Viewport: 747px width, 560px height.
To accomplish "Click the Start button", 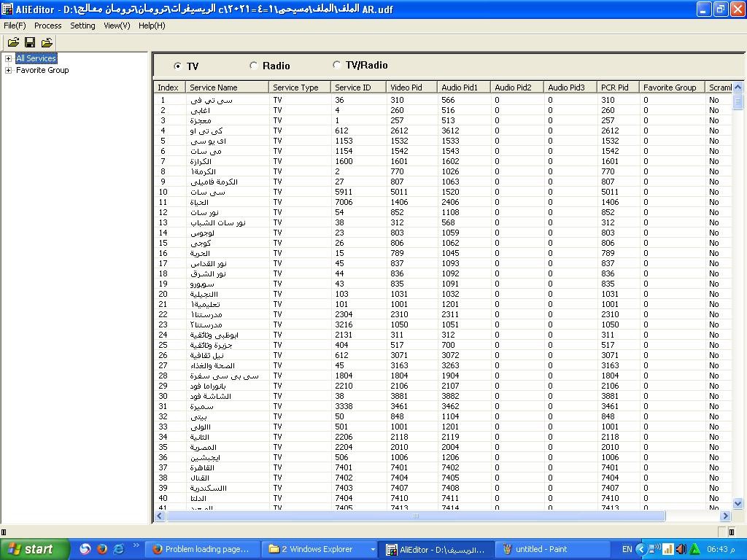I will point(34,549).
